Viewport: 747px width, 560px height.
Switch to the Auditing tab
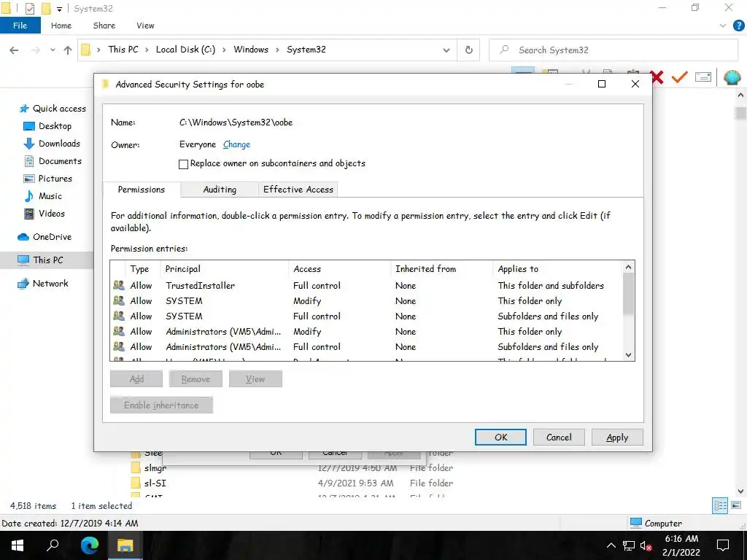219,190
